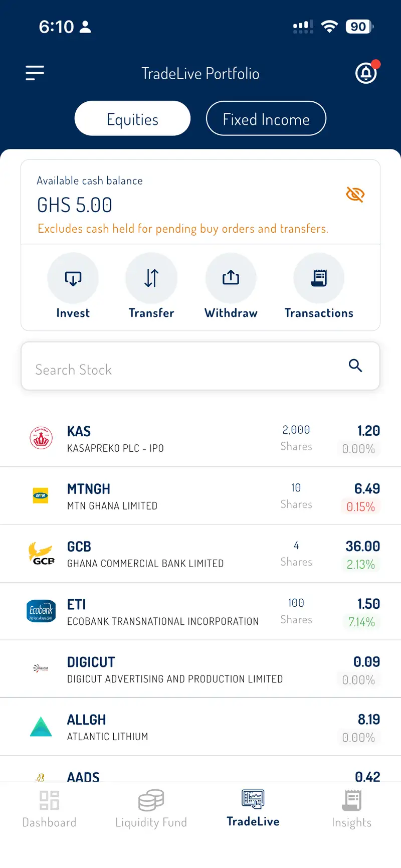Open the ALLGH Atlantic Lithium row

click(x=200, y=727)
